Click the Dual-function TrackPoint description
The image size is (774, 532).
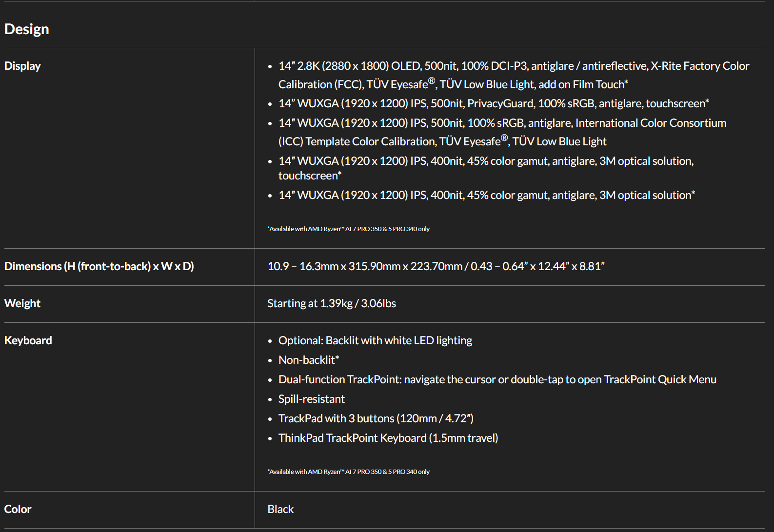click(497, 379)
